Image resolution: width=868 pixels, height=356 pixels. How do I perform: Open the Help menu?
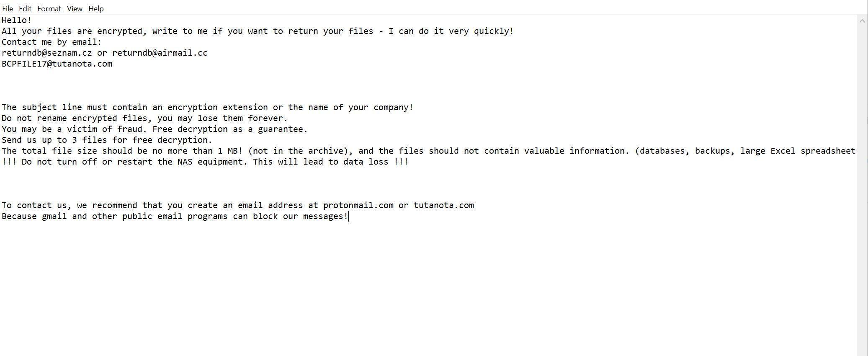(x=96, y=9)
